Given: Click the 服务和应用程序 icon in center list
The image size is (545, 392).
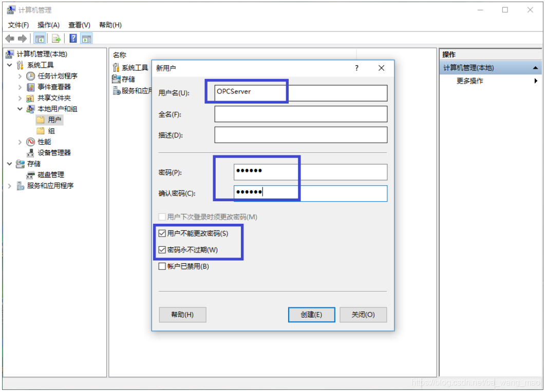Looking at the screenshot, I should (117, 91).
